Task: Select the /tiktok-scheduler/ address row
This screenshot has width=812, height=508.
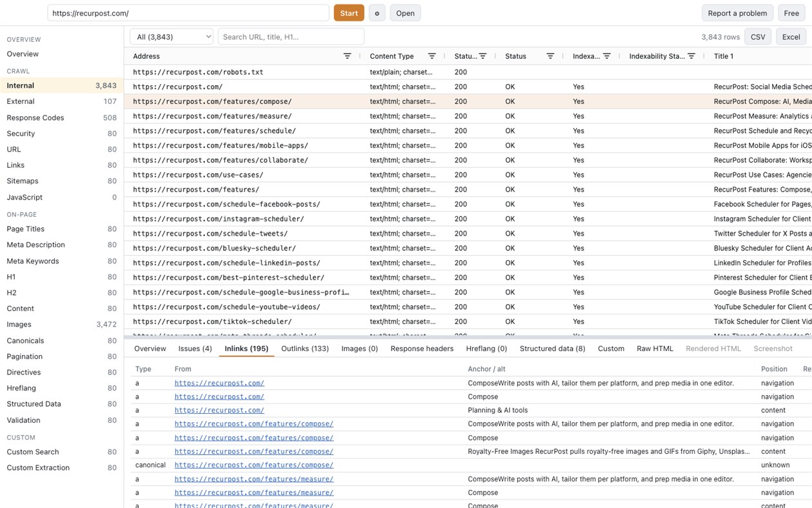Action: click(468, 321)
